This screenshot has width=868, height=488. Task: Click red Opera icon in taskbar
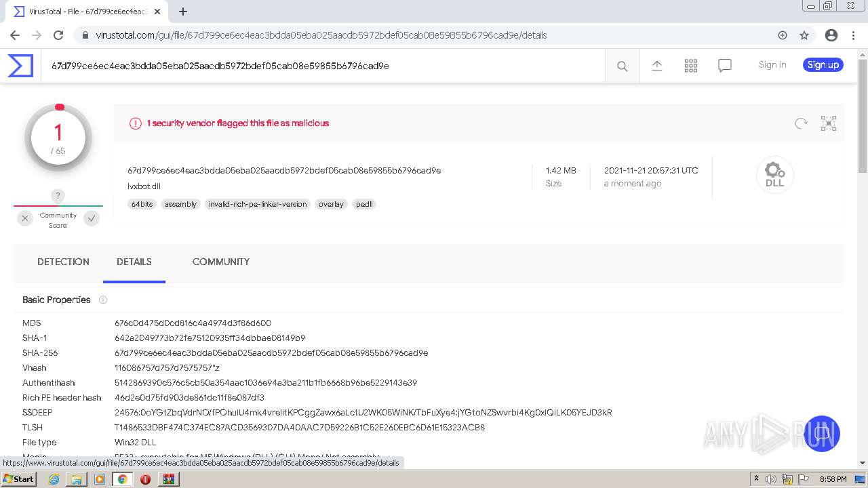pyautogui.click(x=145, y=479)
